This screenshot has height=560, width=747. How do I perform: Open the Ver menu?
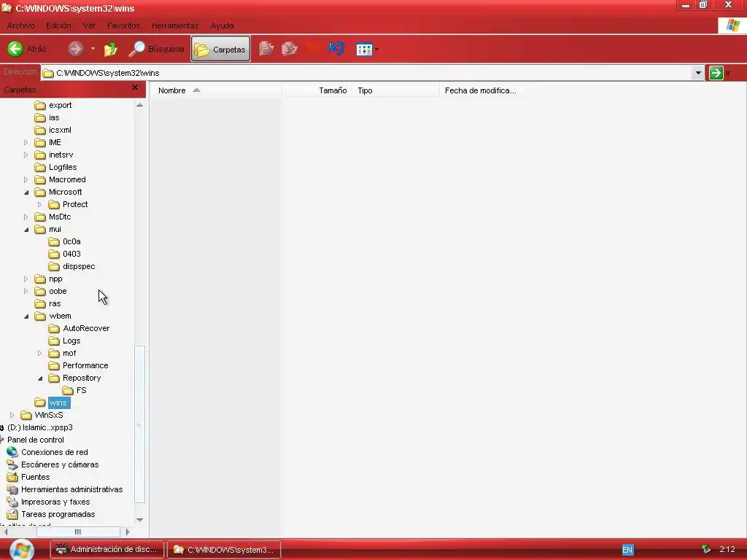click(x=89, y=26)
